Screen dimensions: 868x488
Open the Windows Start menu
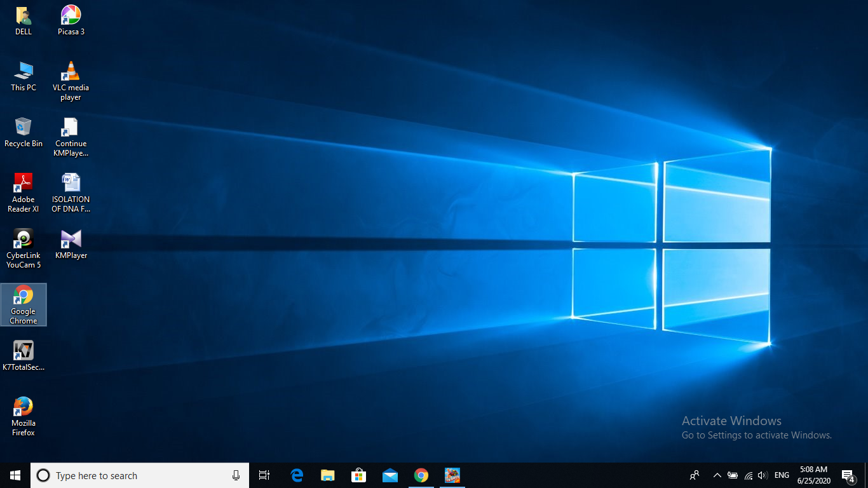pos(15,475)
